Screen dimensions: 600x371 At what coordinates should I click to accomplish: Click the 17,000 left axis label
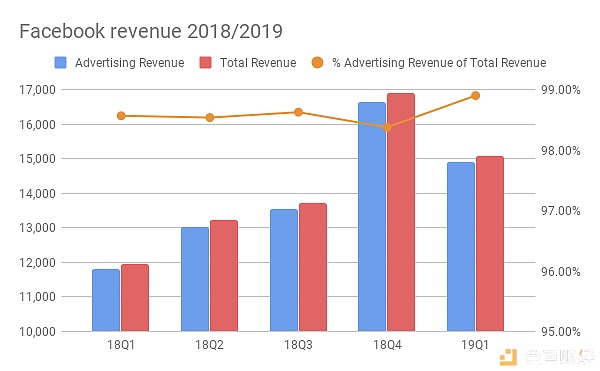38,90
